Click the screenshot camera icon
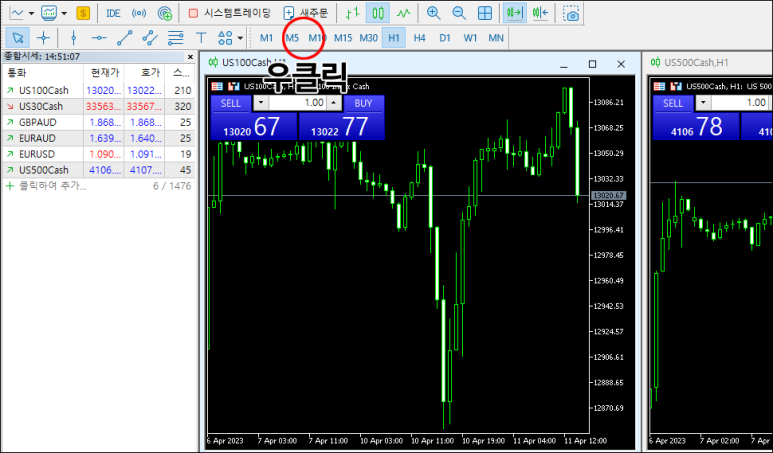 coord(572,14)
